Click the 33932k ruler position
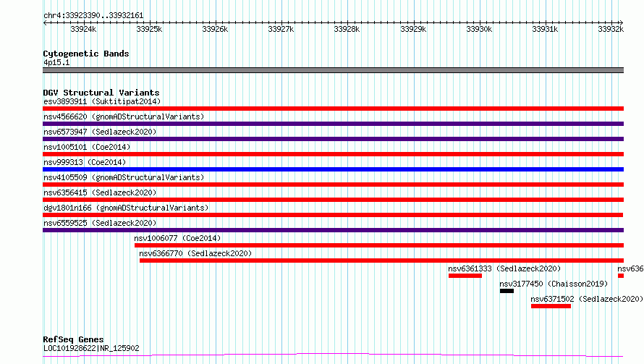 tap(611, 29)
